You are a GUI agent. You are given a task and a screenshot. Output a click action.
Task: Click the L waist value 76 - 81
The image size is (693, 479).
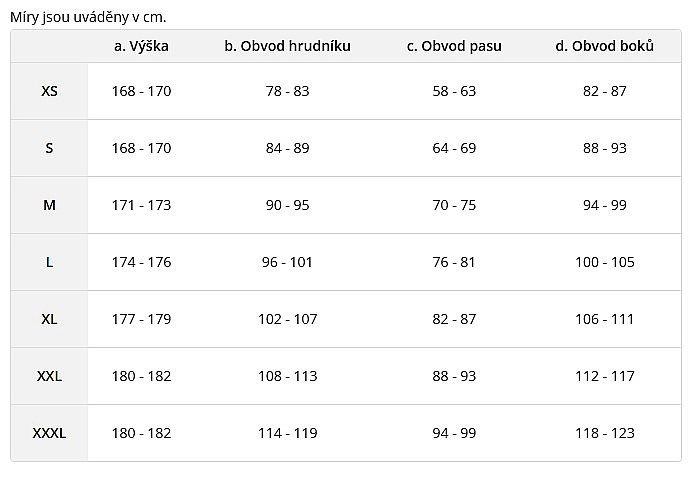tap(454, 262)
